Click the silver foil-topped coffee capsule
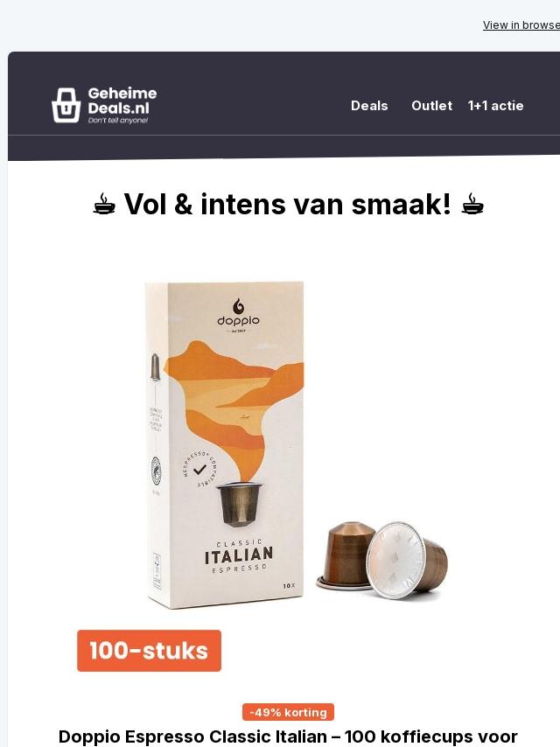Image resolution: width=560 pixels, height=747 pixels. pyautogui.click(x=407, y=560)
